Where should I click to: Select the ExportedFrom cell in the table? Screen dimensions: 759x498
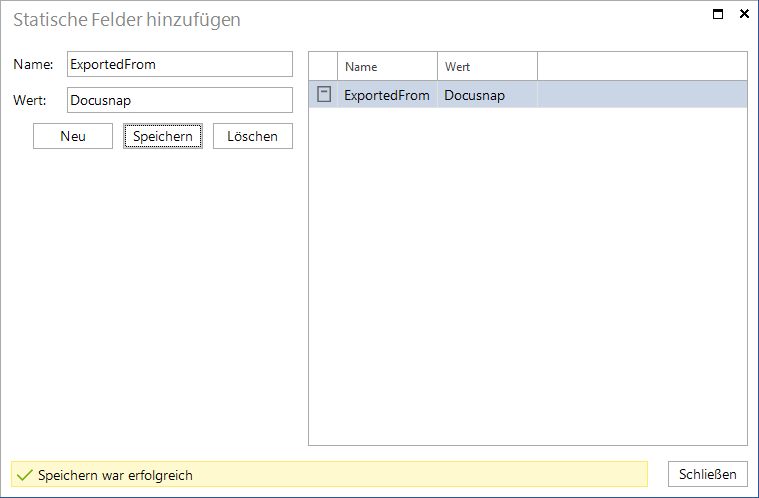[x=387, y=94]
